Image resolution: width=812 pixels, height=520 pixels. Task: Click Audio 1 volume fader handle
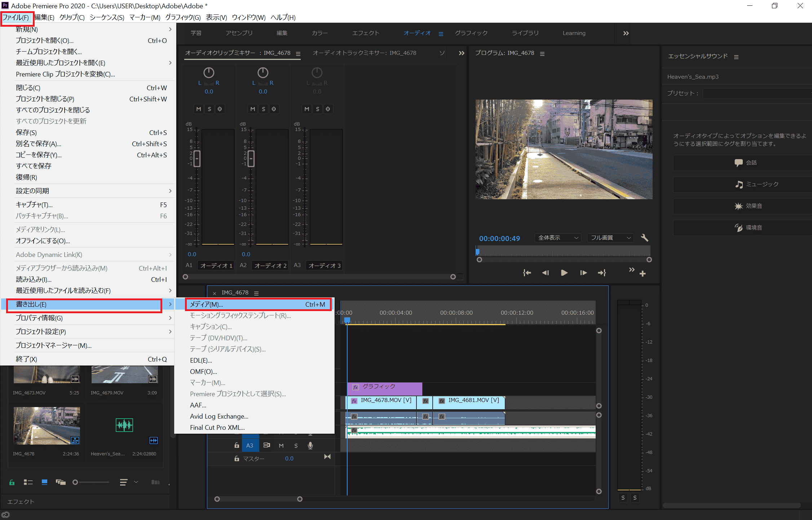[197, 158]
